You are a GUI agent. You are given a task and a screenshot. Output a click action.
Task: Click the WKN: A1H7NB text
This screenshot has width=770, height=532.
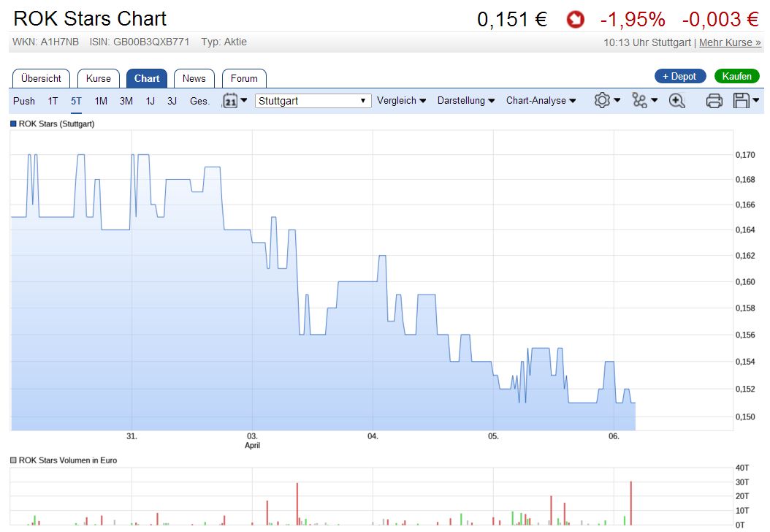[x=46, y=42]
